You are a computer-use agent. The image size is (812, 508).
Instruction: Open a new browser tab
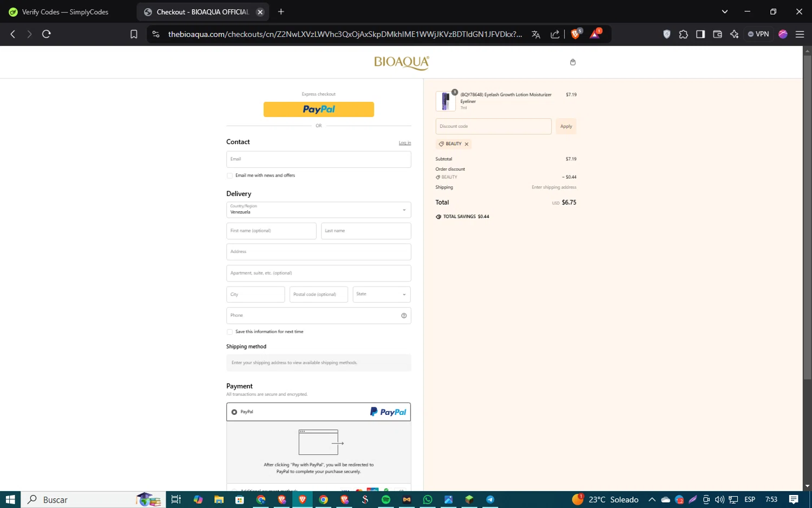click(x=281, y=12)
